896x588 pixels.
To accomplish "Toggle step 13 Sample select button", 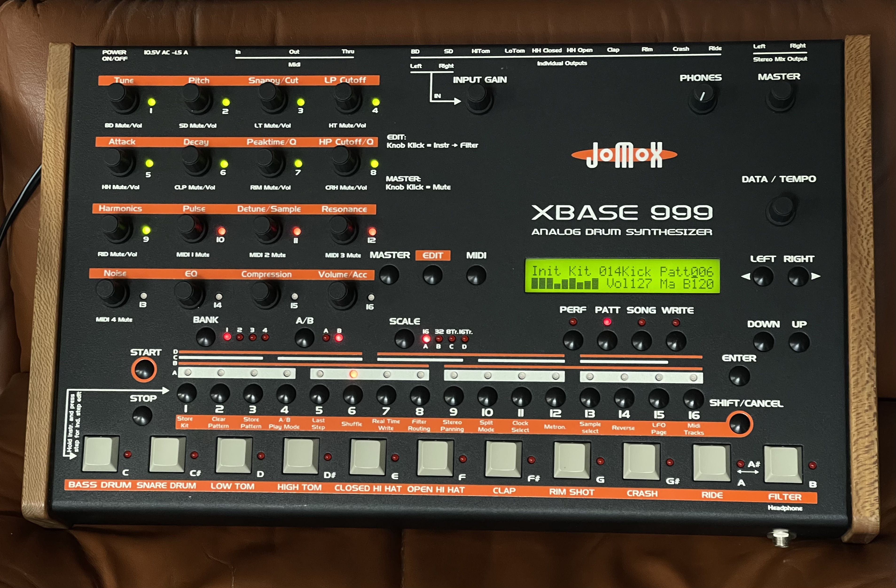I will 590,398.
